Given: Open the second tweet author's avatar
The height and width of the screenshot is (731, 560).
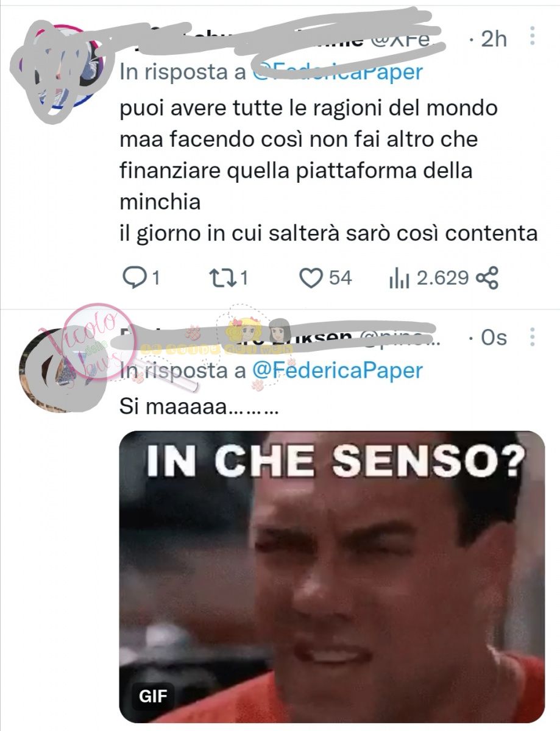Looking at the screenshot, I should point(58,369).
